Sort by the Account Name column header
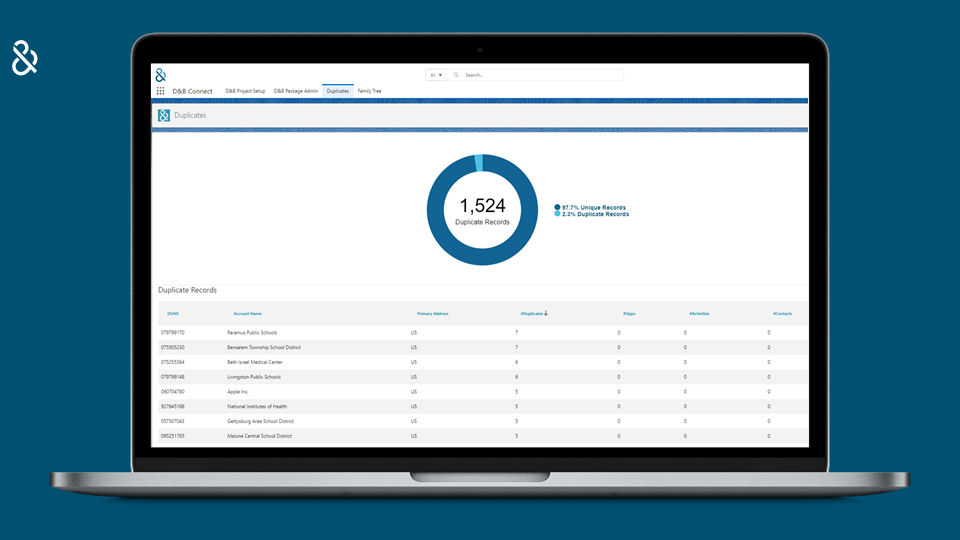The height and width of the screenshot is (540, 960). click(x=247, y=314)
